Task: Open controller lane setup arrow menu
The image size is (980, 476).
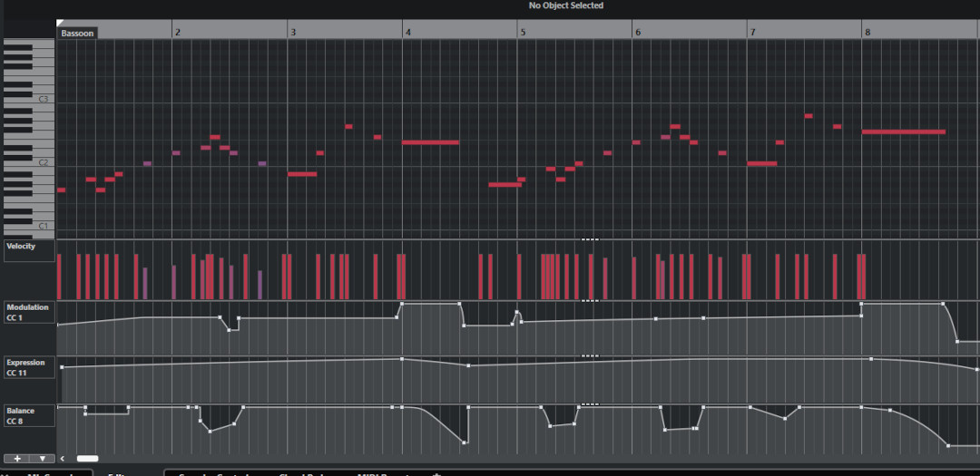Action: (x=43, y=459)
